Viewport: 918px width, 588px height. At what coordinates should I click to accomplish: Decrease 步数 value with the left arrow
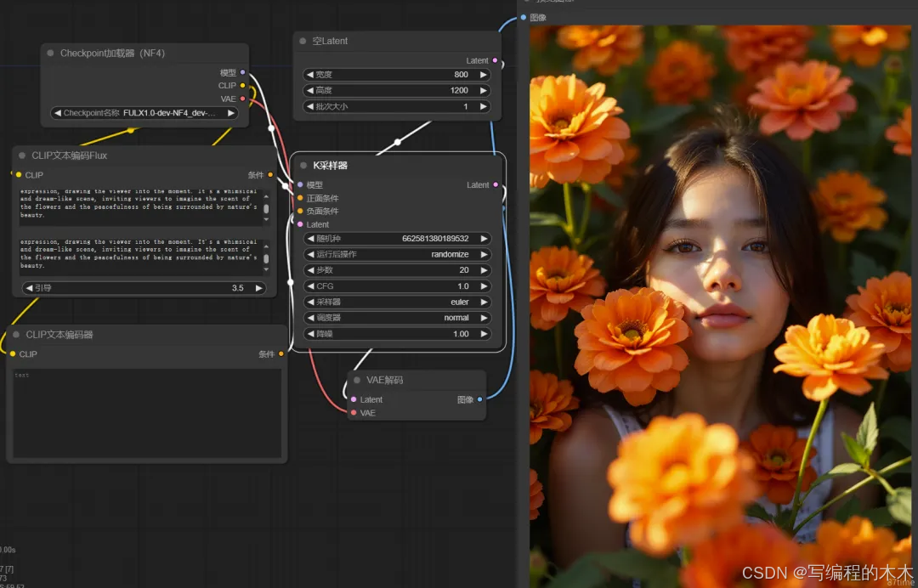coord(310,270)
